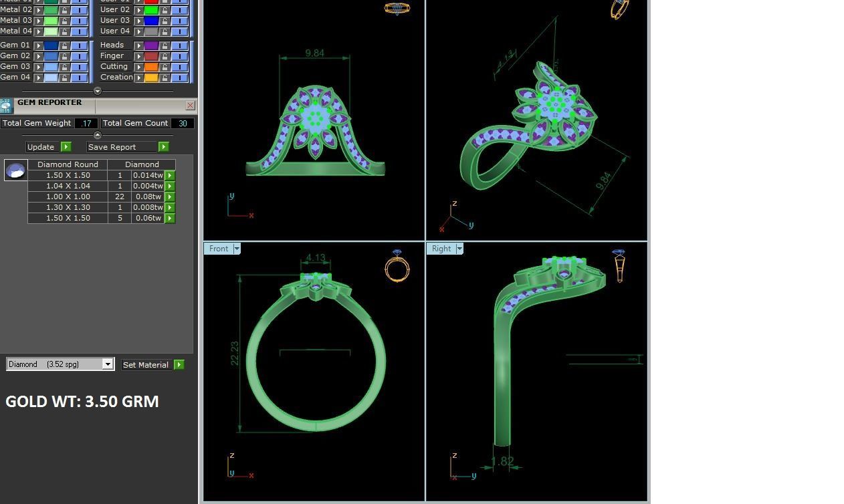
Task: Toggle Finger layer on/off switch
Action: tap(180, 56)
